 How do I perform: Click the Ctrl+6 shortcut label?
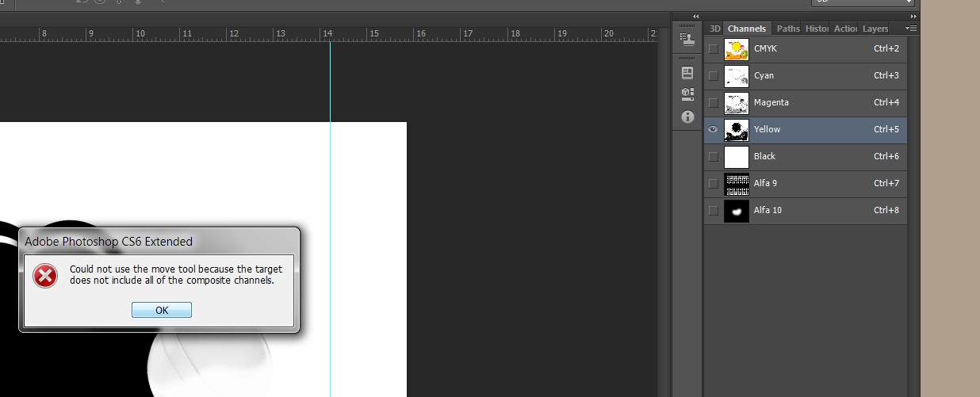tap(886, 157)
